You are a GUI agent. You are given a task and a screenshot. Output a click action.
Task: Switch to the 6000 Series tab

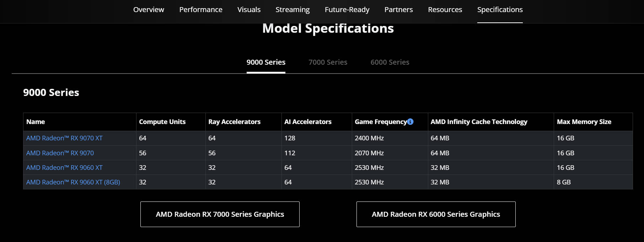390,62
